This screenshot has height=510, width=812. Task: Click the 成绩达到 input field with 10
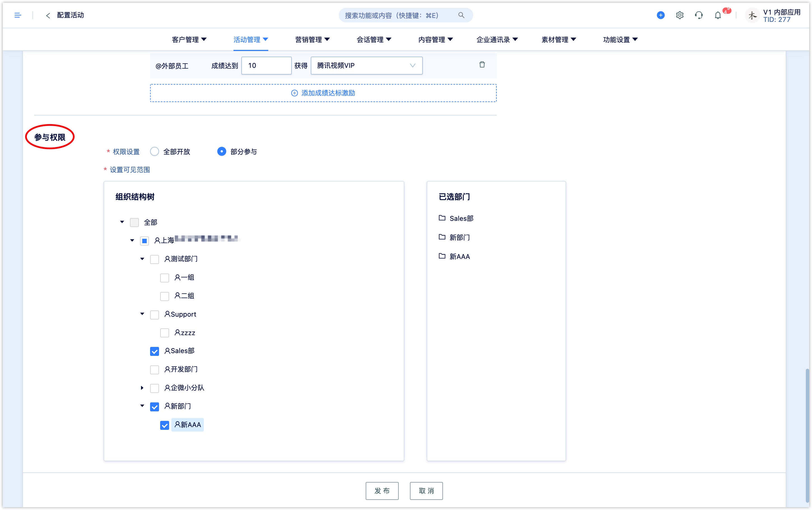pyautogui.click(x=266, y=66)
